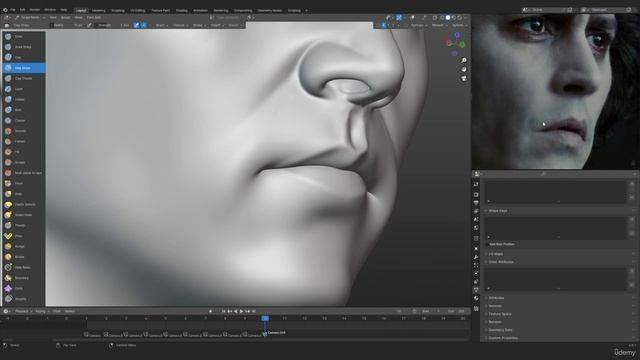
Task: Select the Cloth brush tool
Action: pos(23,289)
